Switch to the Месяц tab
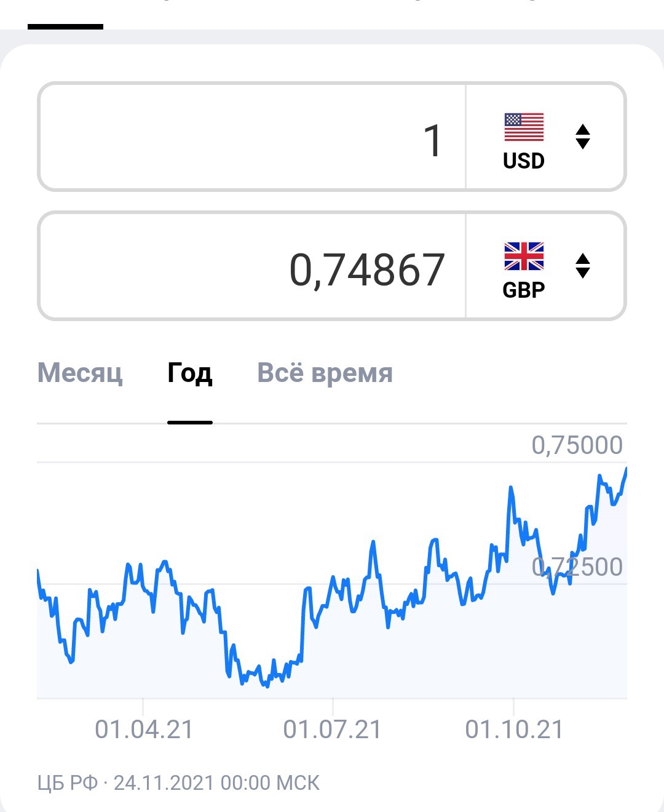This screenshot has height=812, width=664. (x=80, y=373)
